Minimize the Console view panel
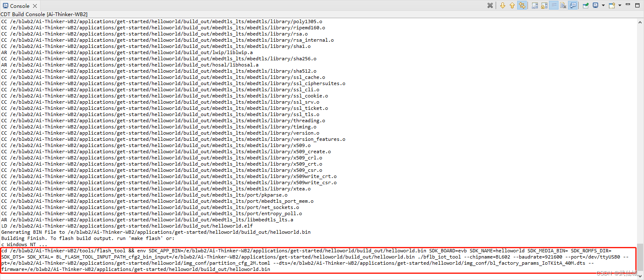 point(628,5)
